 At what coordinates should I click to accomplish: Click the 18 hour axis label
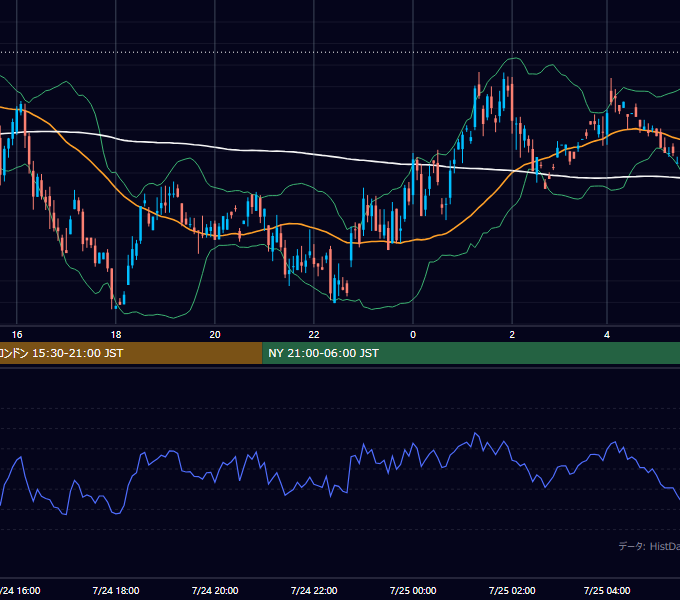click(116, 335)
